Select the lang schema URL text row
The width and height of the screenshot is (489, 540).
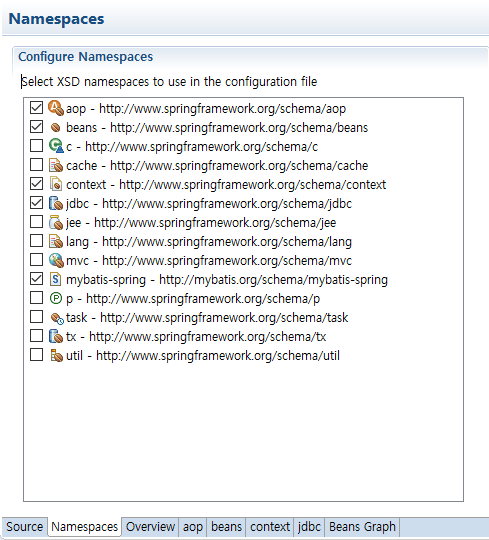click(209, 241)
